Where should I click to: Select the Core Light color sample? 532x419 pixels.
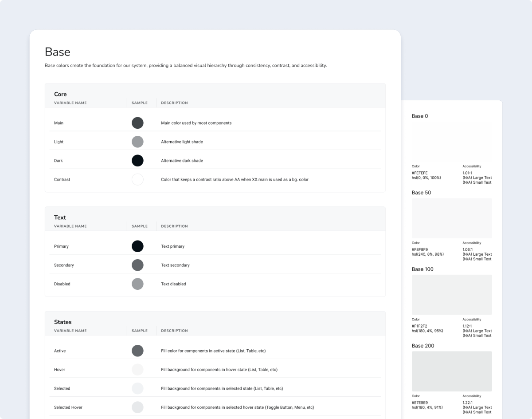click(x=137, y=142)
